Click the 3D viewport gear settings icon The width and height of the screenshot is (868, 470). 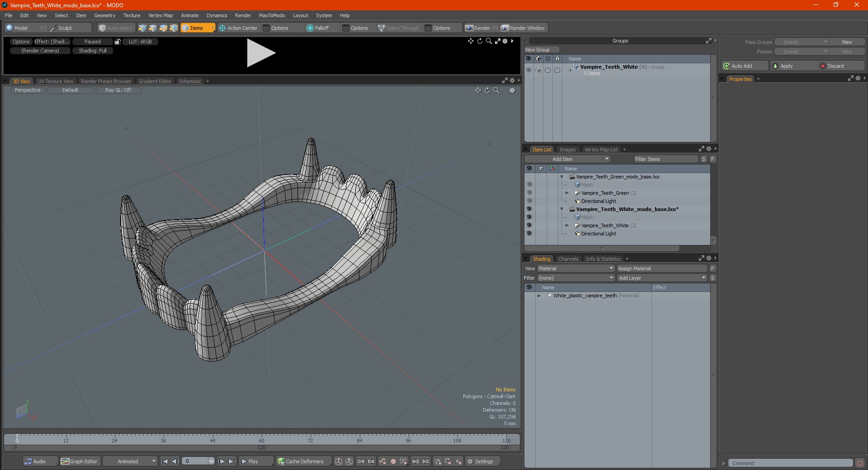[512, 90]
